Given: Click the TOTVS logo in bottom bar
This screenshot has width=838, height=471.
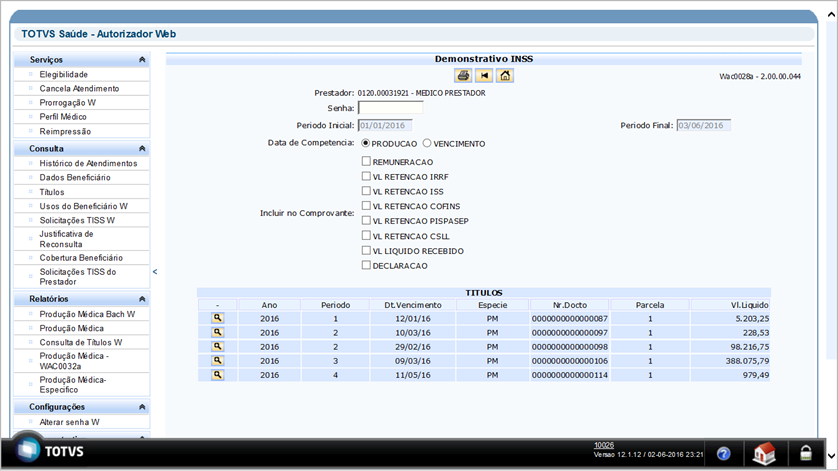Looking at the screenshot, I should [x=49, y=451].
